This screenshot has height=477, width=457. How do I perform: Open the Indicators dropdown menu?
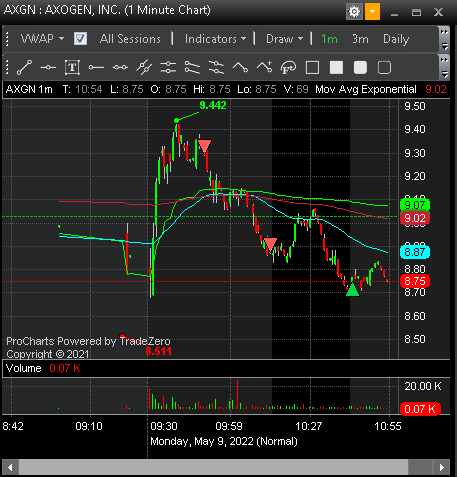(215, 39)
